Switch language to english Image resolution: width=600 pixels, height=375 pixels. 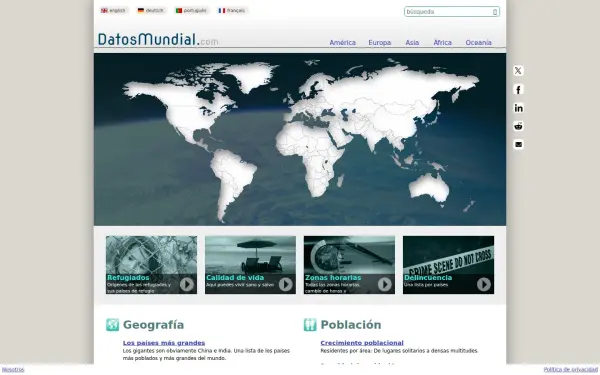(x=113, y=10)
